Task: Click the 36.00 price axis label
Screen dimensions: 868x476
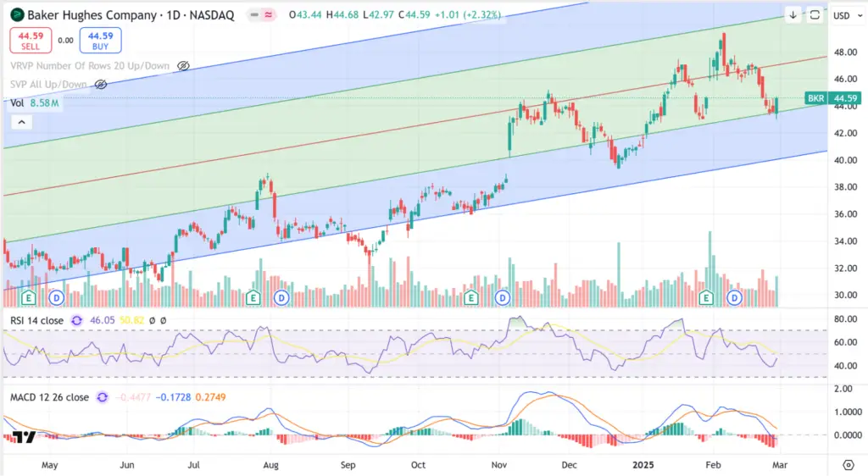Action: (x=845, y=214)
